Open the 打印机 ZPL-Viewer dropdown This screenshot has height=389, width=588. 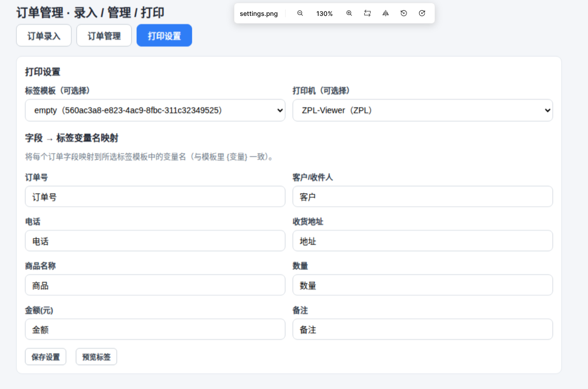[423, 110]
